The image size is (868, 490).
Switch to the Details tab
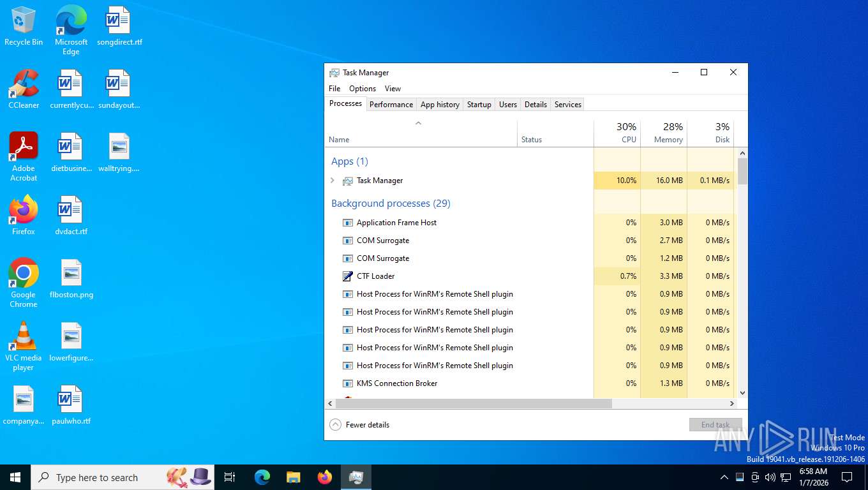[x=535, y=105]
